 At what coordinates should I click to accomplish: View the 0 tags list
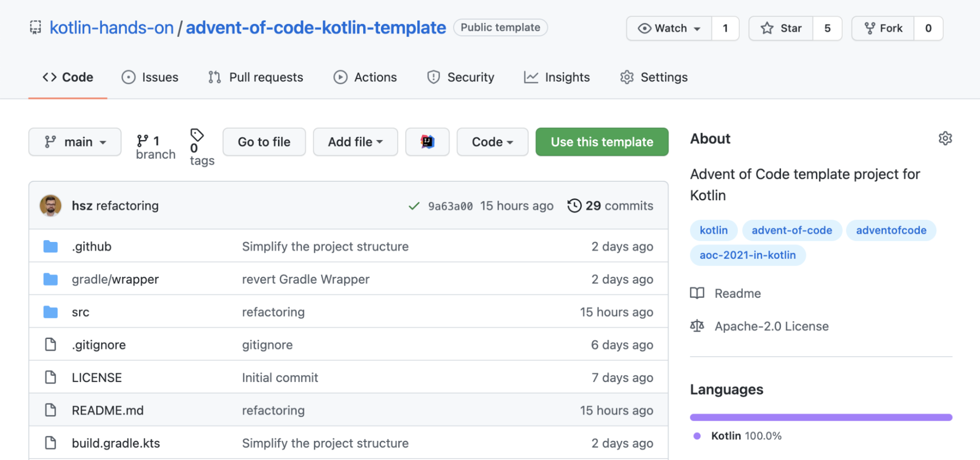tap(201, 147)
